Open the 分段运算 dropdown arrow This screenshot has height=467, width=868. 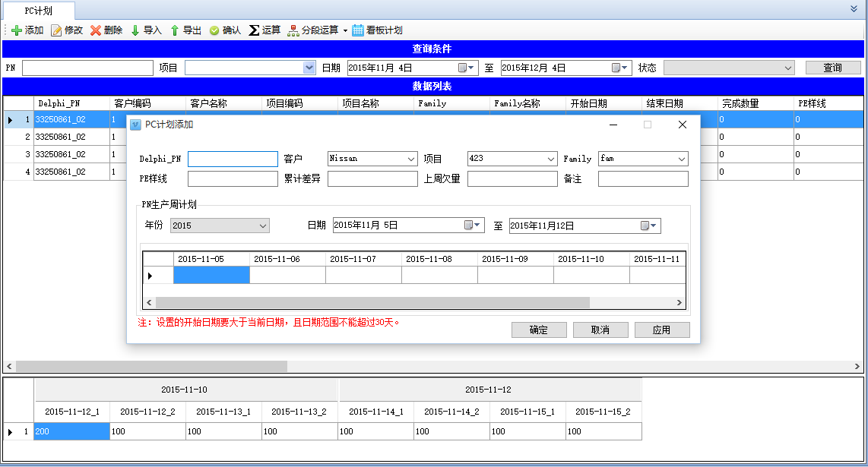tap(345, 30)
